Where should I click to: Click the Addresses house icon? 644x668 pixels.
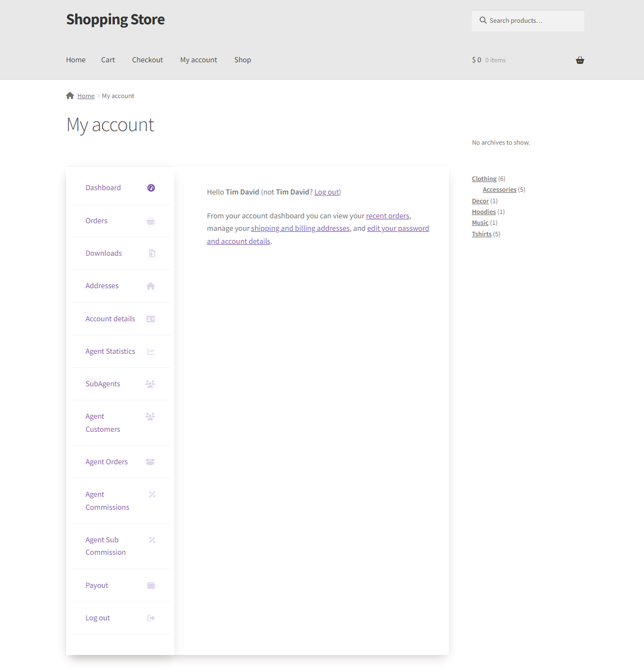click(151, 286)
